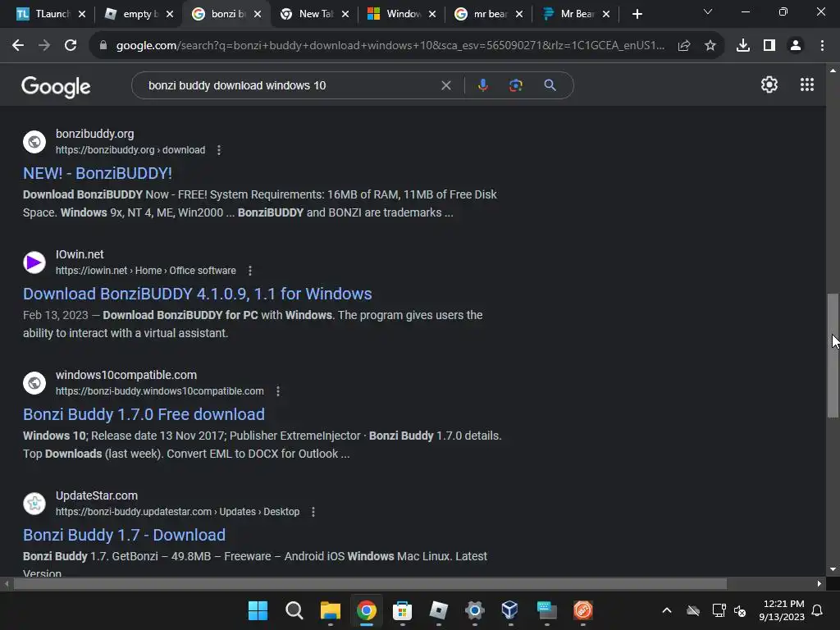This screenshot has width=840, height=630.
Task: Open muted volume tray icon
Action: coord(740,610)
